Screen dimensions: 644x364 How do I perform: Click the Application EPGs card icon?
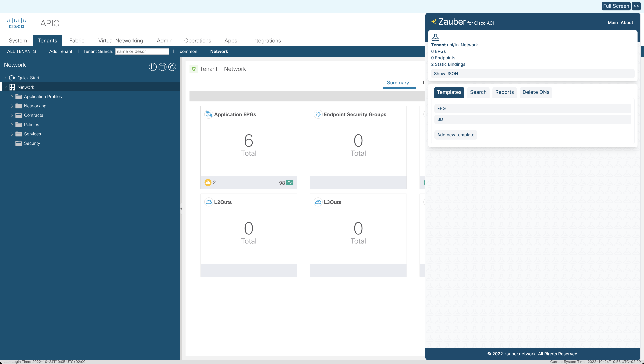tap(209, 114)
